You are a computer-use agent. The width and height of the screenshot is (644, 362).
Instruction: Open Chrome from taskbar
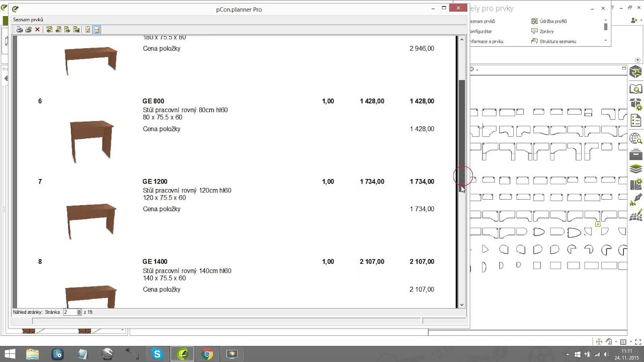(207, 354)
